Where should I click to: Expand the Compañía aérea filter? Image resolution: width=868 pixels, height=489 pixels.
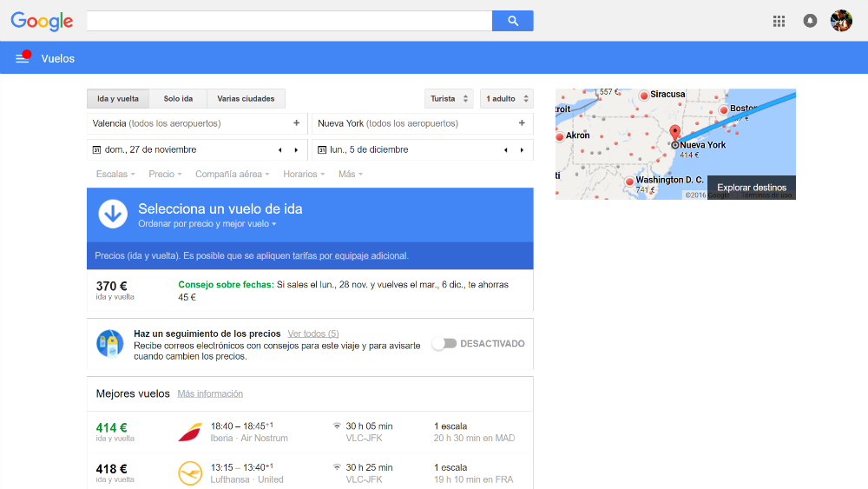pyautogui.click(x=232, y=174)
